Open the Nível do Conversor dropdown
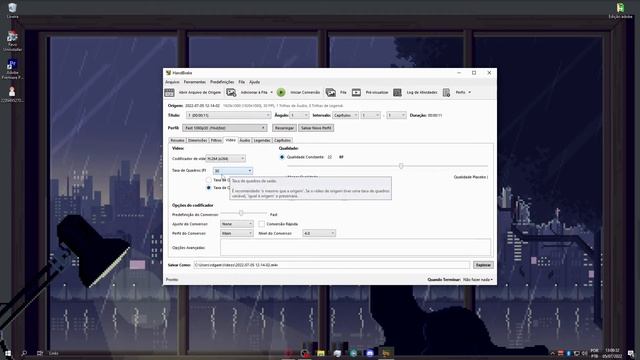This screenshot has height=360, width=640. pyautogui.click(x=319, y=233)
